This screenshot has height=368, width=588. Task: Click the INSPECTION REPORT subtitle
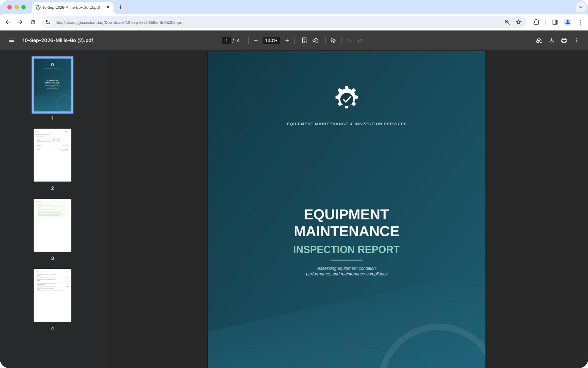coord(346,250)
